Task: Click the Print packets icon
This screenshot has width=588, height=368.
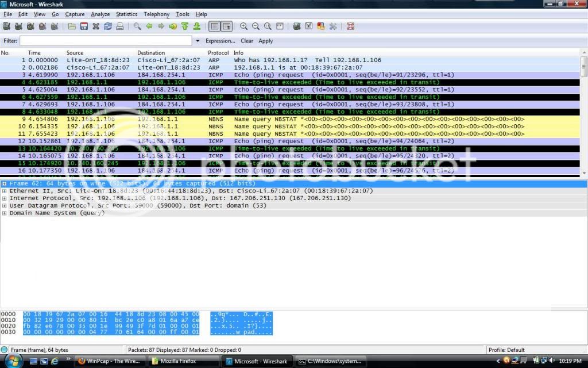Action: point(120,26)
